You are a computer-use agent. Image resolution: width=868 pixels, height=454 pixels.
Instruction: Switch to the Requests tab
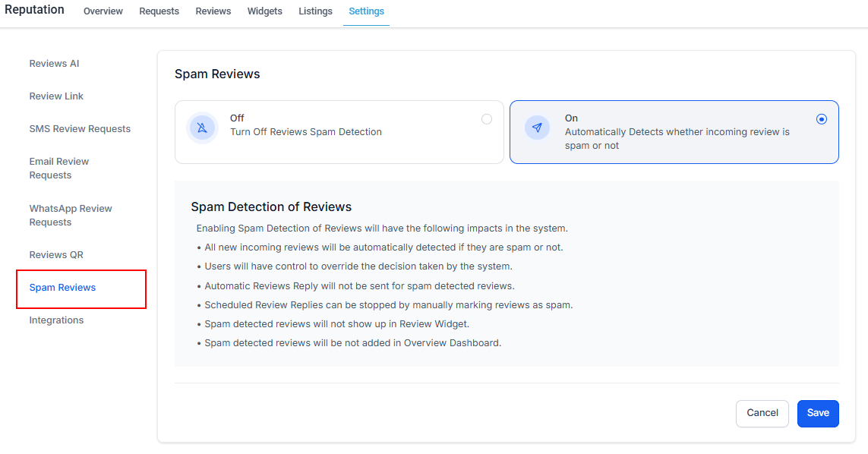click(159, 11)
